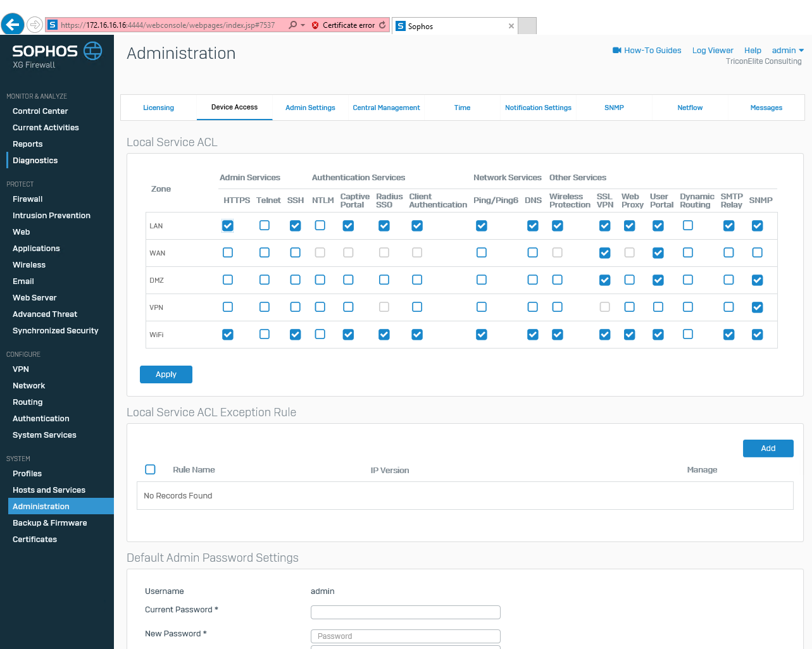Click the Current Password input field

[x=406, y=612]
